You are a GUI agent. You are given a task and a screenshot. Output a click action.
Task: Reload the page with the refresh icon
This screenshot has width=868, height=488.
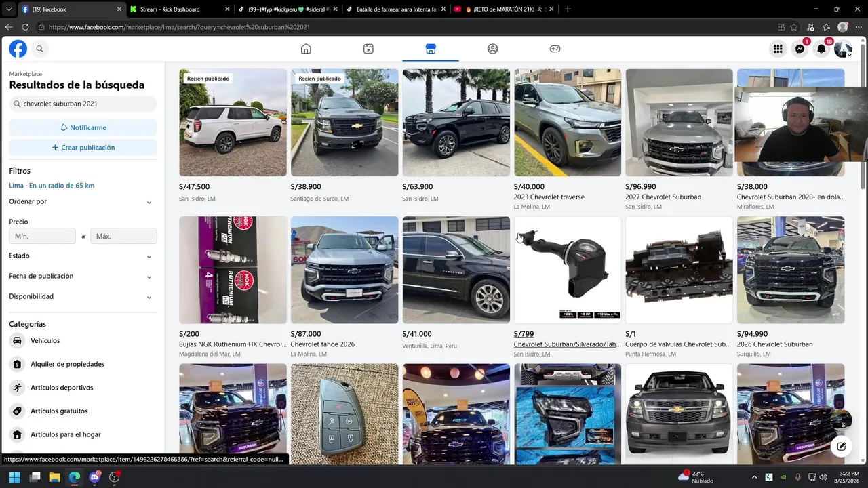pyautogui.click(x=25, y=27)
